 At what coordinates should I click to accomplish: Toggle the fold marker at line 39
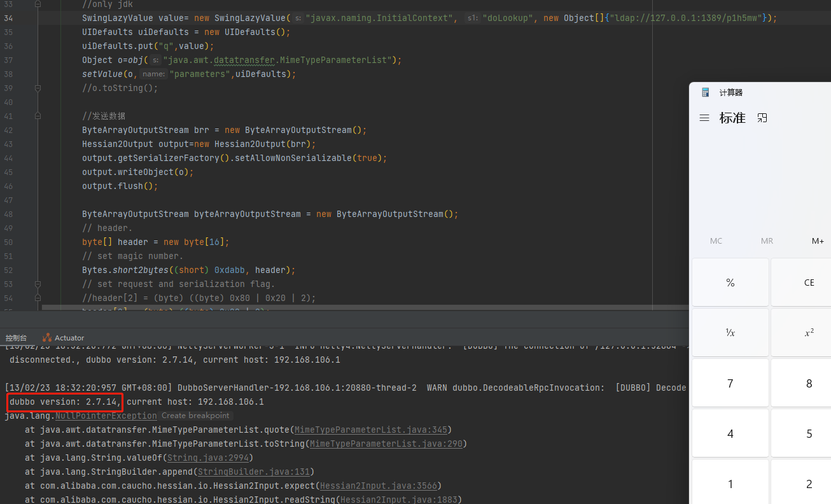click(38, 88)
